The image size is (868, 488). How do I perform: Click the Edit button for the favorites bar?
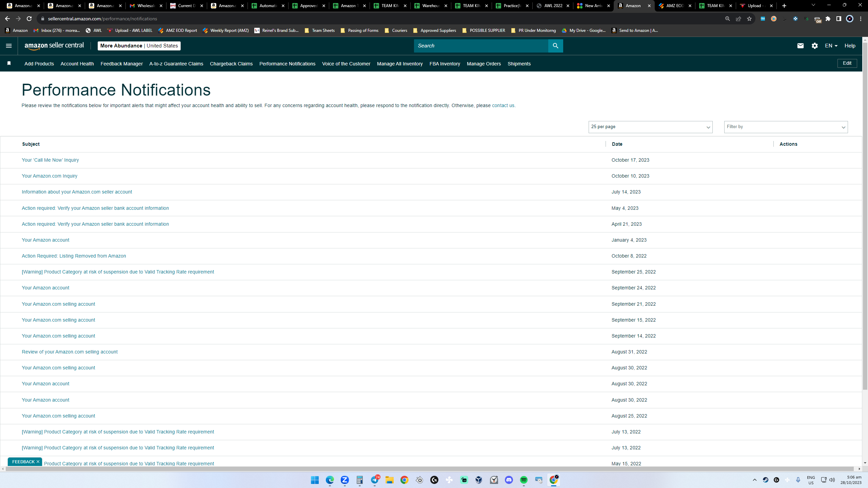pos(847,63)
